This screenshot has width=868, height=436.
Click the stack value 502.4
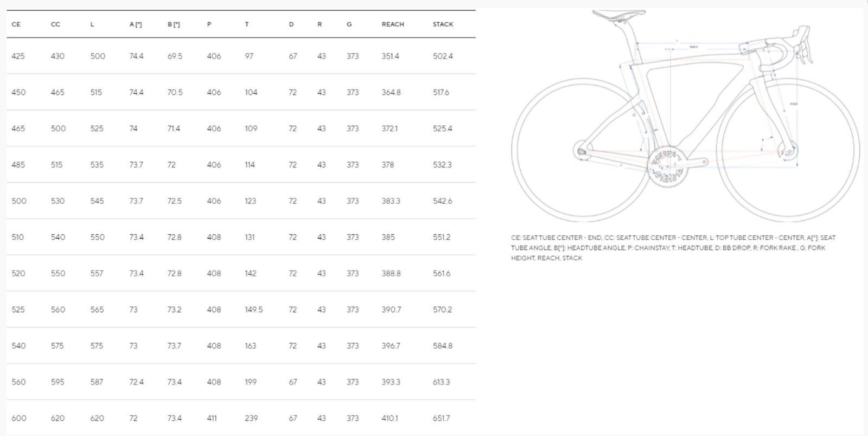[443, 56]
